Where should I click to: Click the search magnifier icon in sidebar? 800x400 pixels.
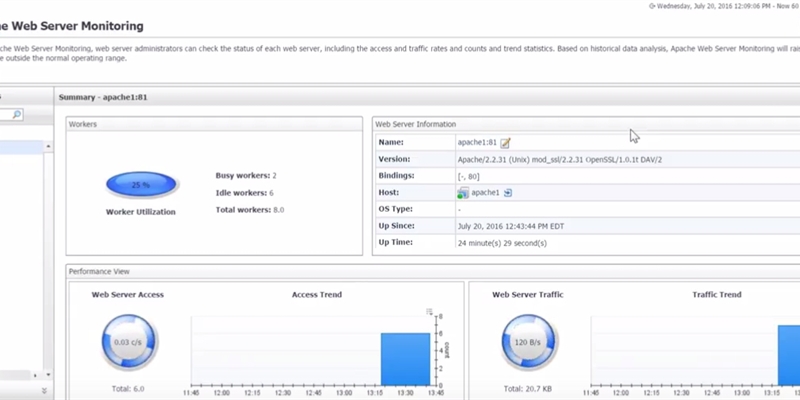pos(17,114)
